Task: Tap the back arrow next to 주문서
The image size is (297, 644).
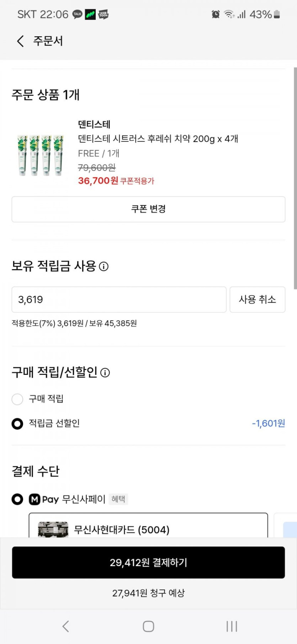Action: tap(21, 41)
